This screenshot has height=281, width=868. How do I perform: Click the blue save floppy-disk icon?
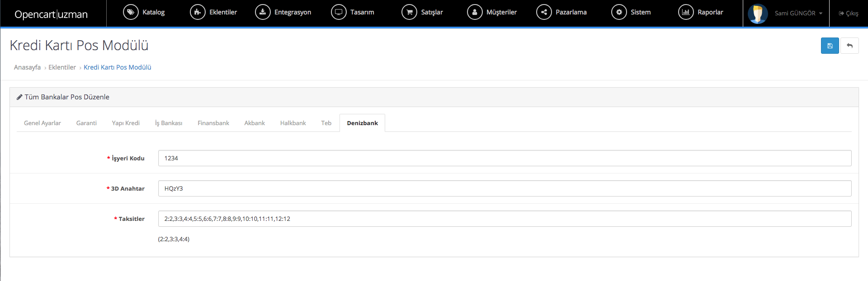pos(830,46)
